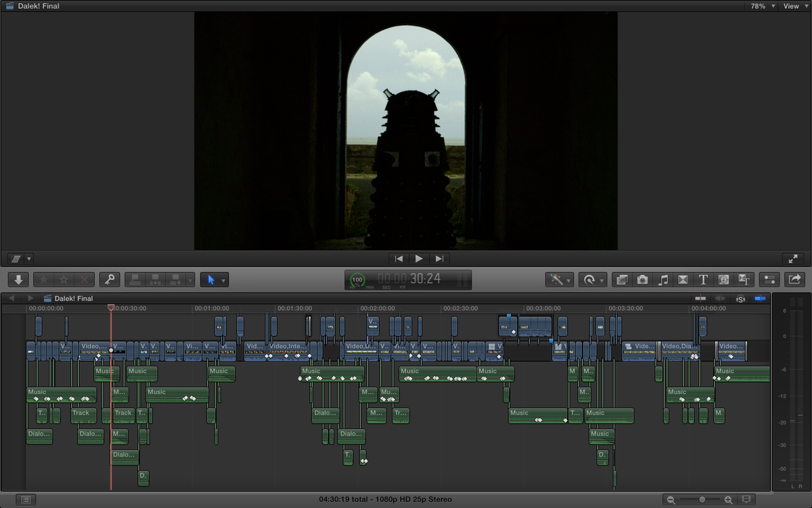The height and width of the screenshot is (508, 812).
Task: Go back in timeline history
Action: pyautogui.click(x=12, y=298)
